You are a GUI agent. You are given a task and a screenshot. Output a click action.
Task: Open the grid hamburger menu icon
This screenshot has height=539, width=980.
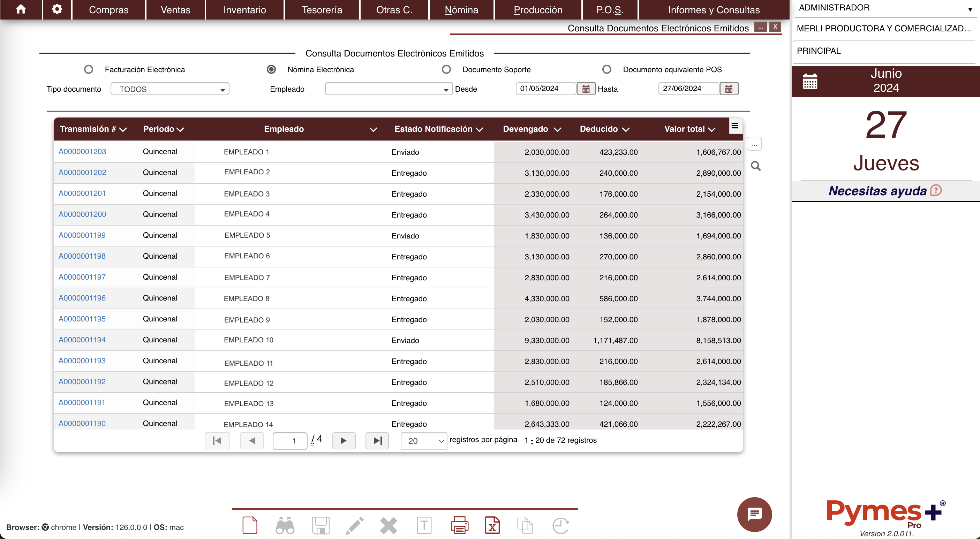click(734, 126)
